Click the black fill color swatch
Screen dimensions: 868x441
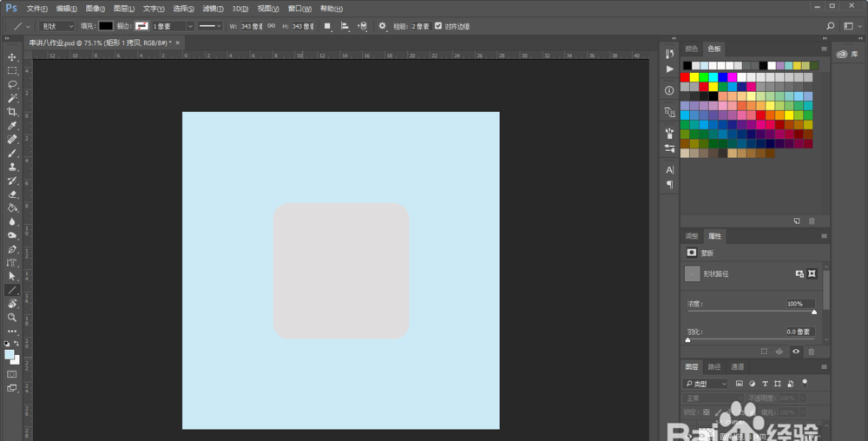click(105, 26)
